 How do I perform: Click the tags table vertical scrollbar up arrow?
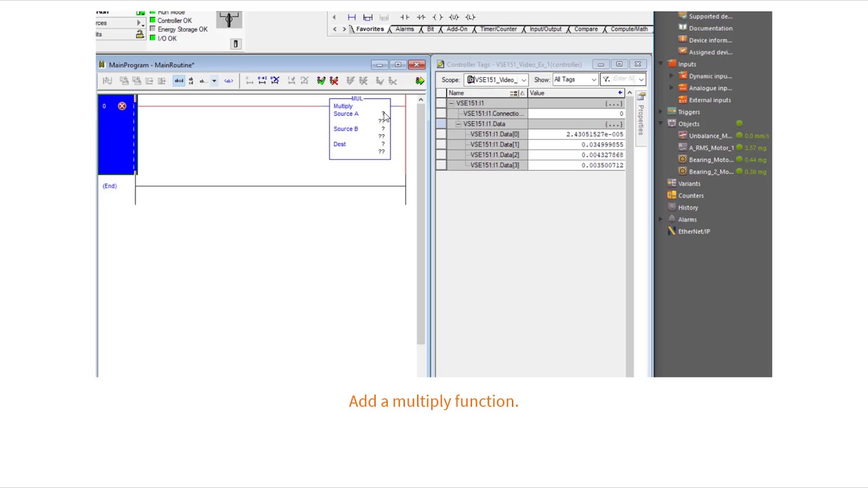[629, 93]
